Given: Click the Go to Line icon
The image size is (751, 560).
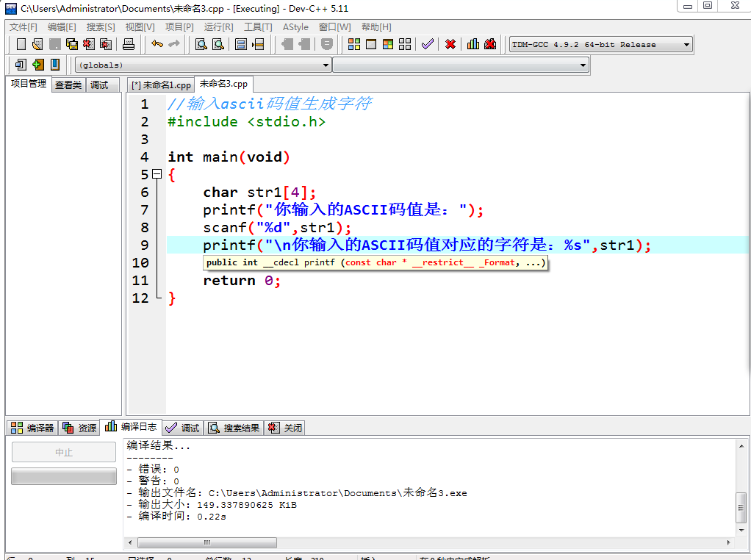Looking at the screenshot, I should [x=258, y=45].
